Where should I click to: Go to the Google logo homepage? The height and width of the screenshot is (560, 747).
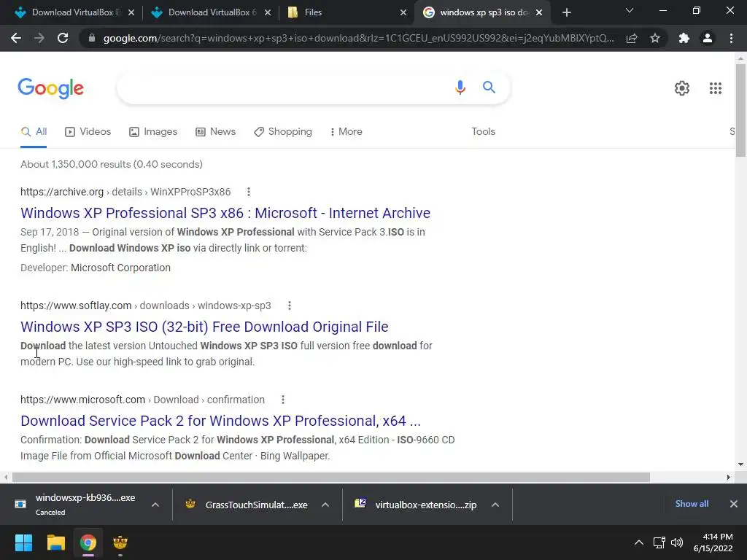[51, 88]
